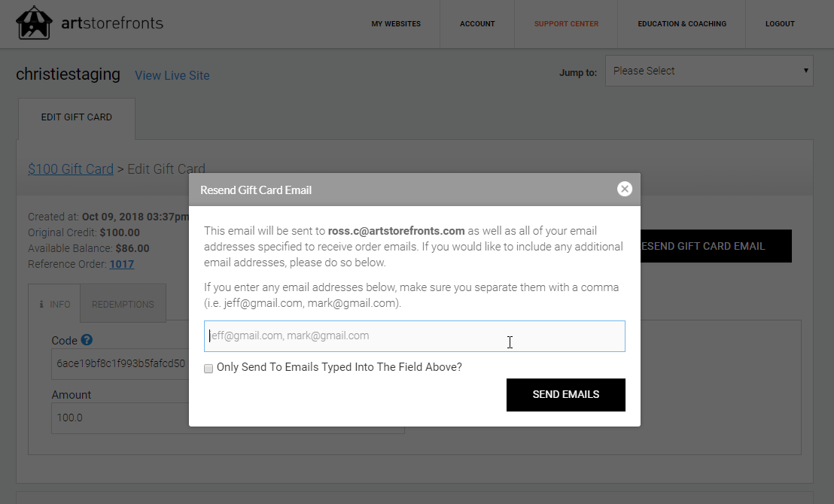The image size is (834, 504).
Task: Click the info icon on the INFO tab
Action: click(41, 303)
